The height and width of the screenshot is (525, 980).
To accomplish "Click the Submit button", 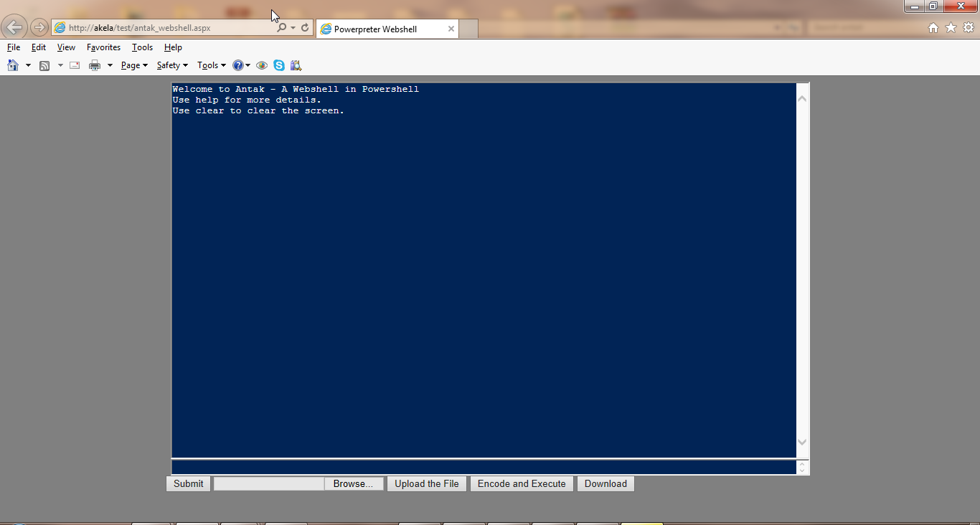I will pos(189,483).
